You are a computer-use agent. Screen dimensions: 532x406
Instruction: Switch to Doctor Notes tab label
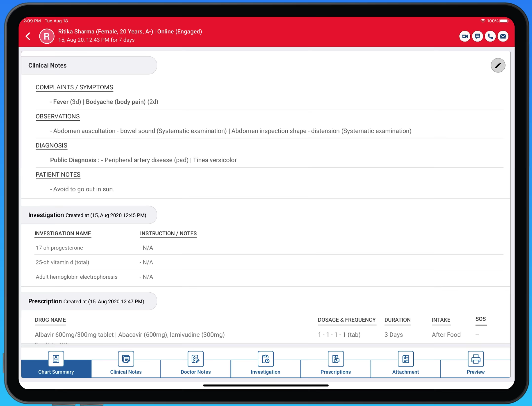click(x=196, y=372)
